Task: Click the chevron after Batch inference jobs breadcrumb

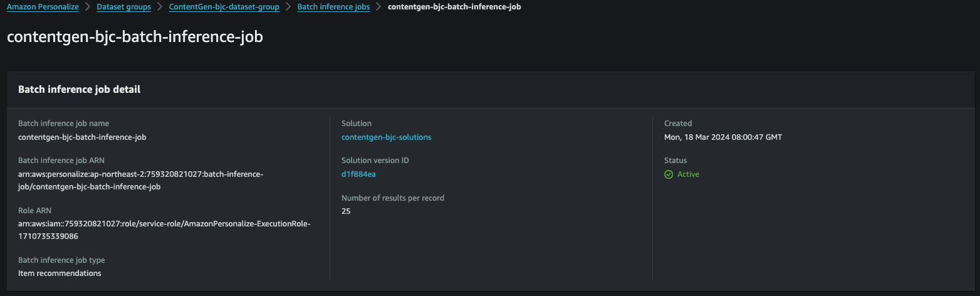Action: coord(378,7)
